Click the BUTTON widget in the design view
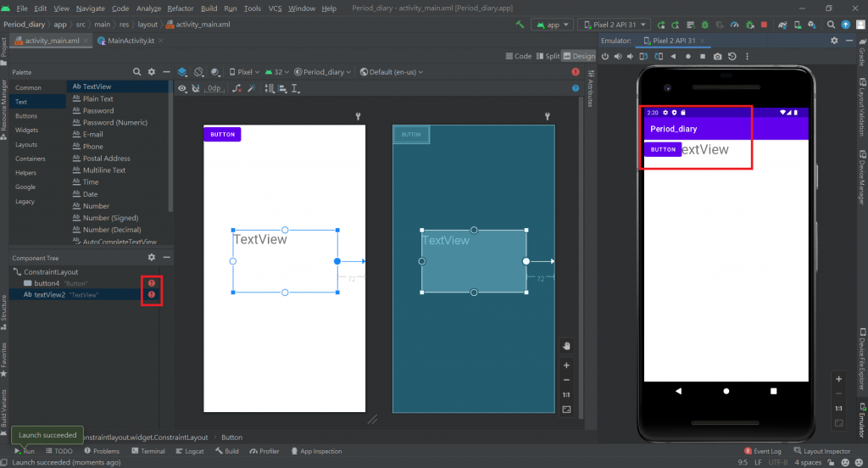 click(223, 135)
